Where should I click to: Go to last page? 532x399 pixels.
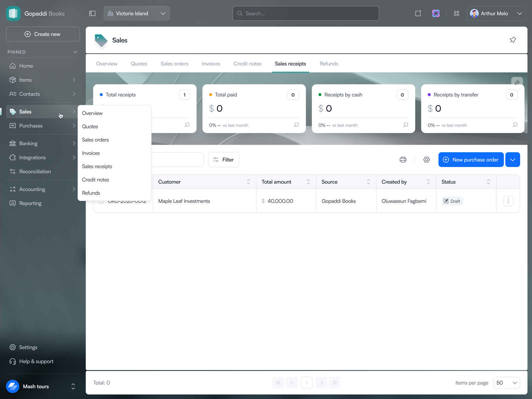[x=335, y=383]
